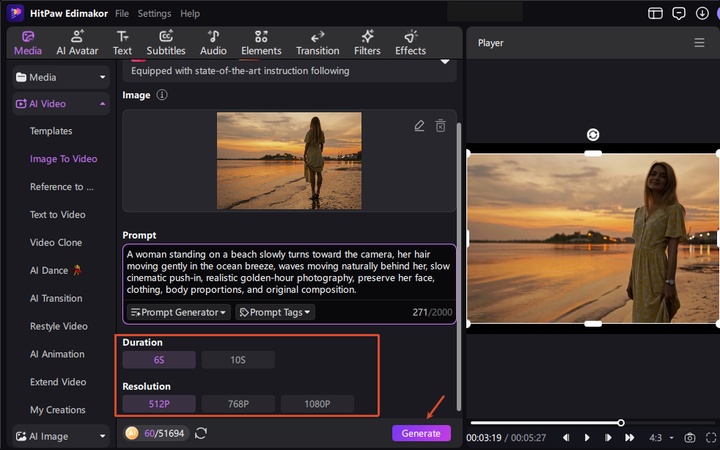This screenshot has width=720, height=450.
Task: Delete the uploaded image with trash icon
Action: pos(440,125)
